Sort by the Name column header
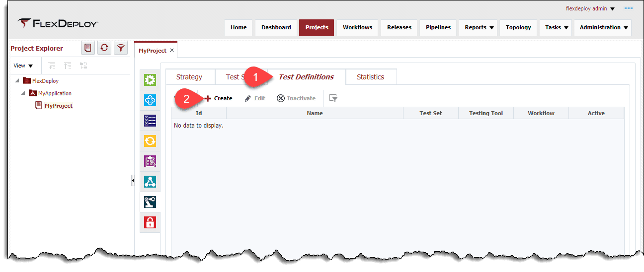 tap(315, 113)
